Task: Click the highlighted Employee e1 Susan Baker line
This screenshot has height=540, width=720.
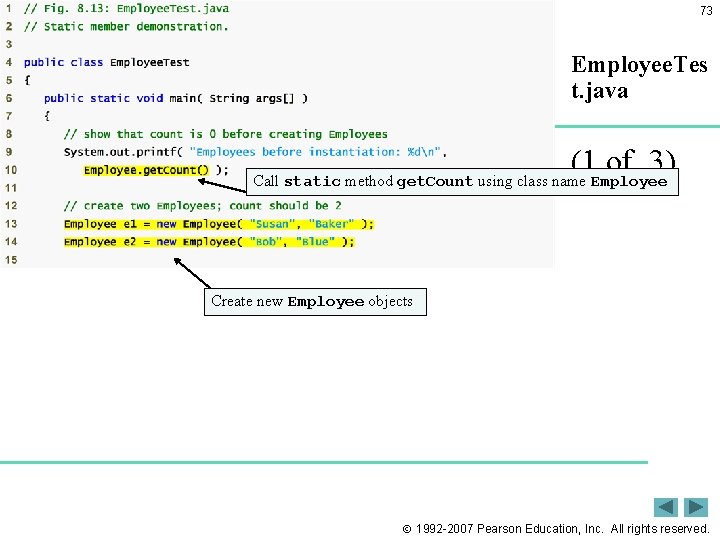Action: click(x=219, y=224)
